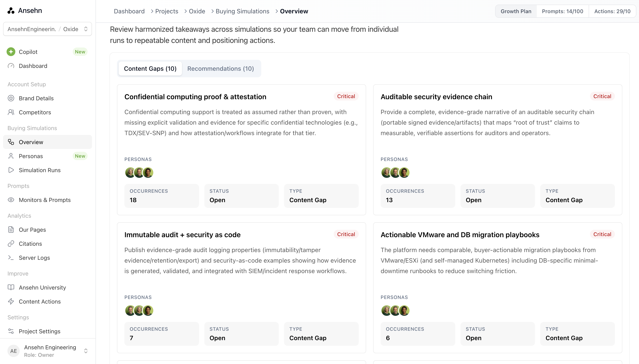Click the Simulation Runs play icon
This screenshot has height=364, width=639.
click(11, 170)
